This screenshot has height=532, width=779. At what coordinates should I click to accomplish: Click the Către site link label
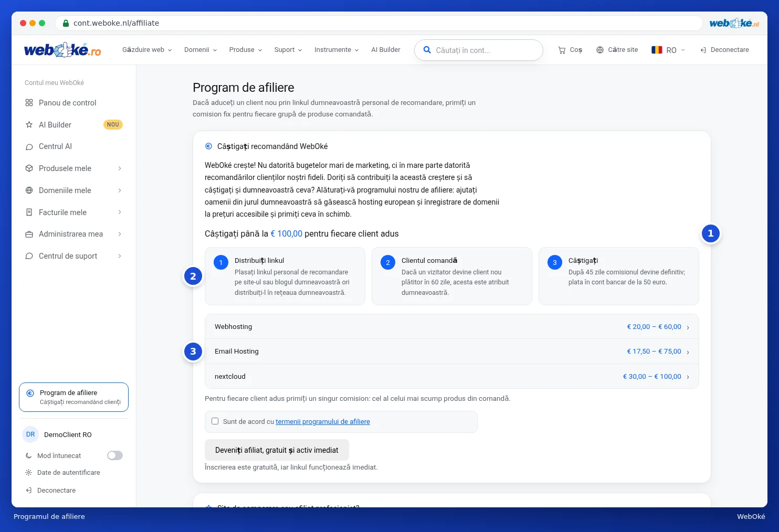[623, 50]
